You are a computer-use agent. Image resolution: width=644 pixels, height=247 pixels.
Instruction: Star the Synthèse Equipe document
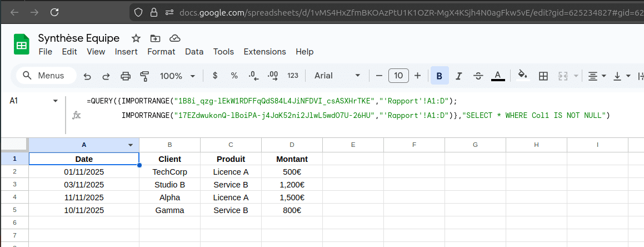point(136,38)
